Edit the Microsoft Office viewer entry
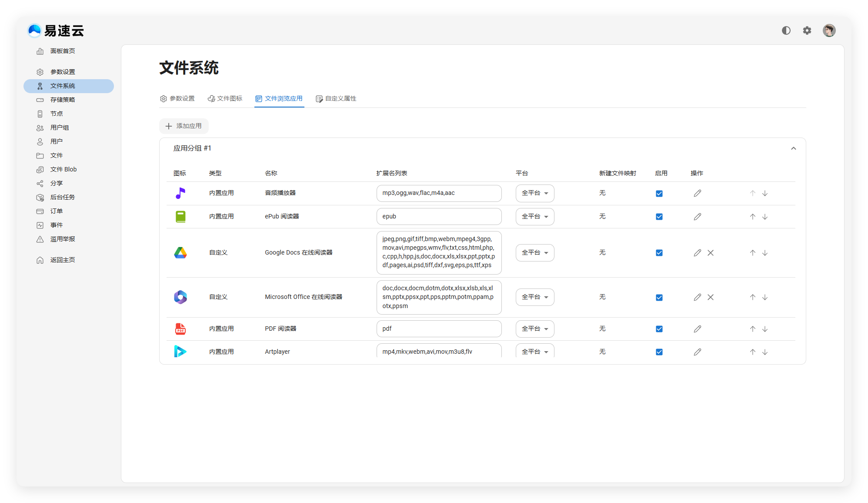 point(698,297)
